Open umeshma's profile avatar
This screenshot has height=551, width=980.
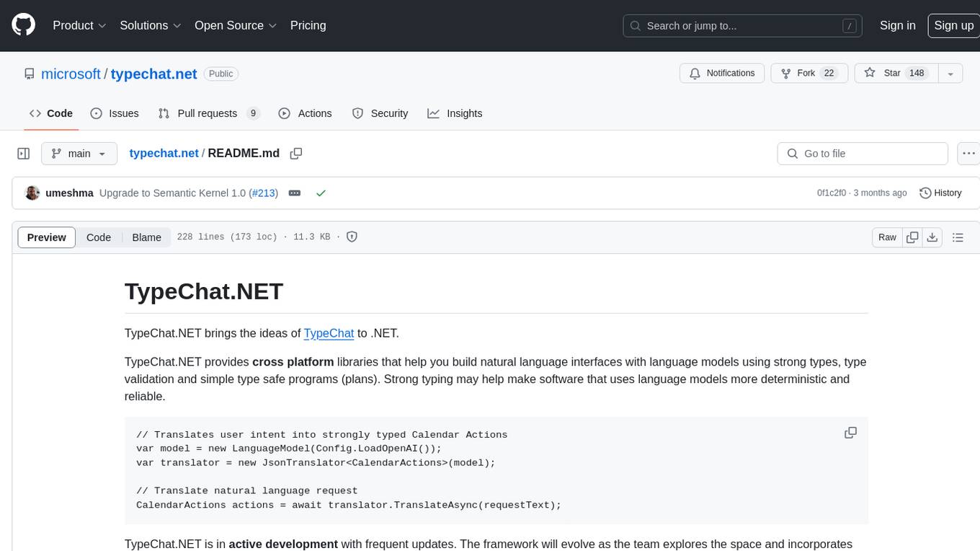(32, 193)
